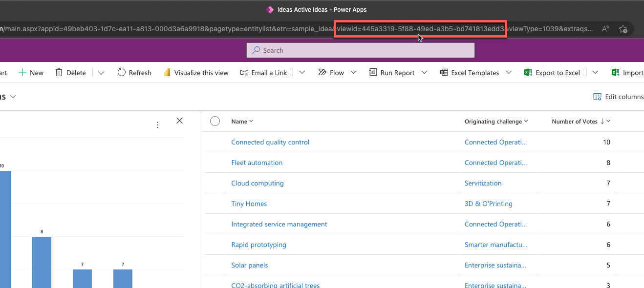Open the Tiny Homes idea
This screenshot has height=288, width=644.
coord(249,204)
